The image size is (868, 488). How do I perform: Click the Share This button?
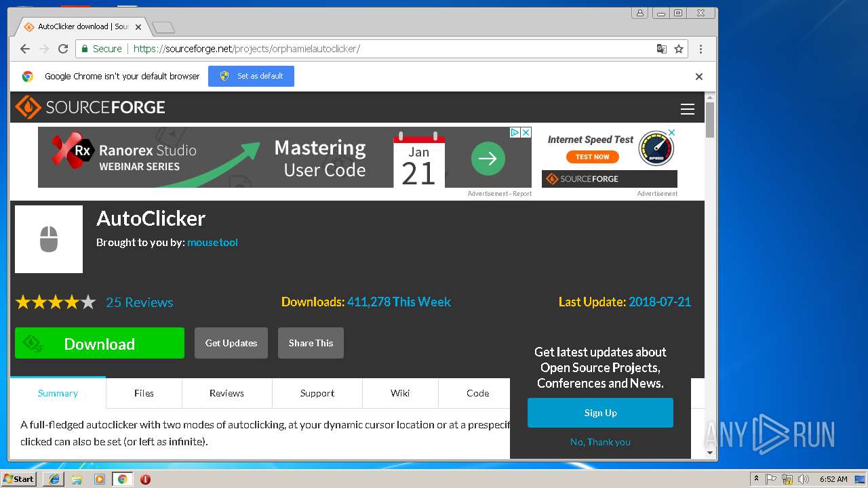311,343
